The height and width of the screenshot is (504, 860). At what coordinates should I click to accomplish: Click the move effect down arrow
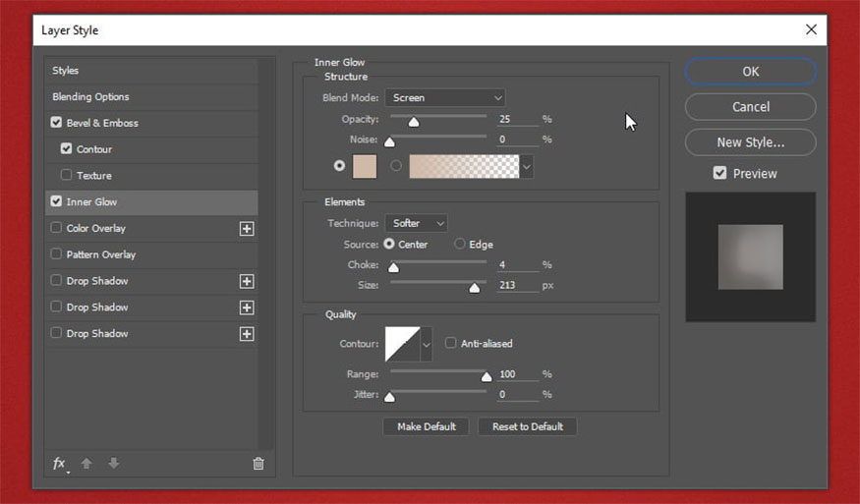pyautogui.click(x=114, y=464)
